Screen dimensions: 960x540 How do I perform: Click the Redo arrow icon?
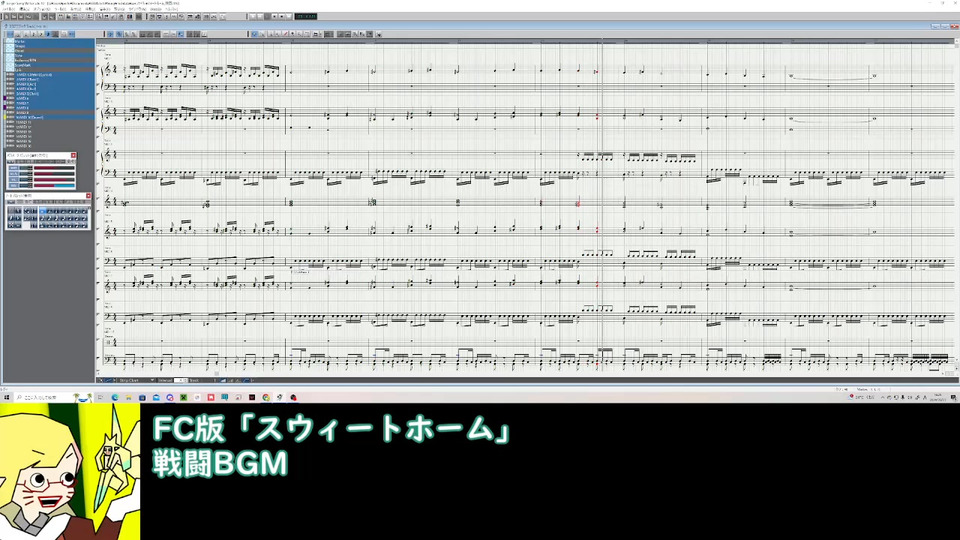(52, 17)
